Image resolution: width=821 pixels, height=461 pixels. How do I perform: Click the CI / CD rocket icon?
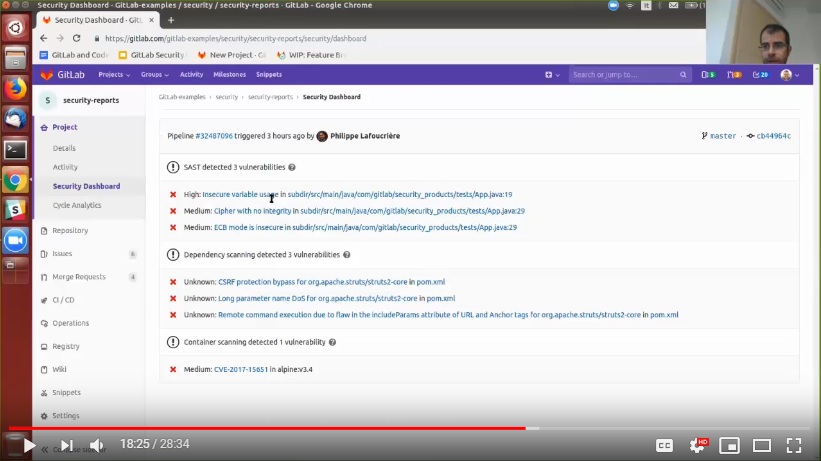pyautogui.click(x=44, y=300)
